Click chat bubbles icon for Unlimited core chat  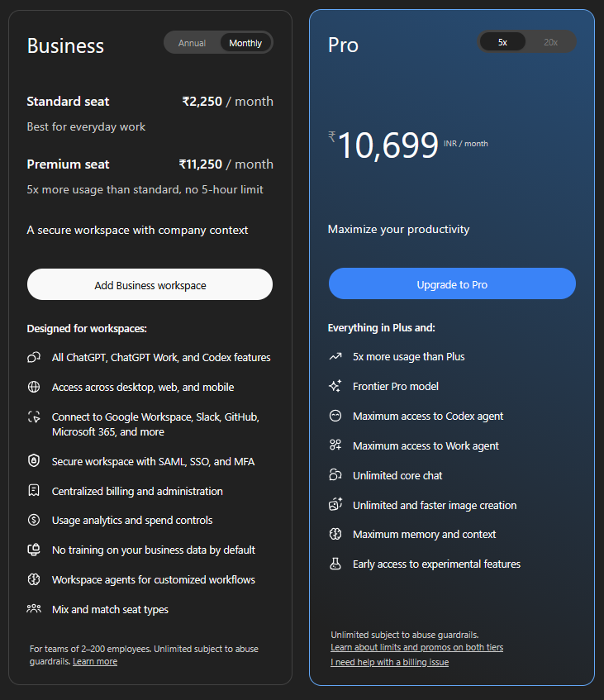pos(335,474)
